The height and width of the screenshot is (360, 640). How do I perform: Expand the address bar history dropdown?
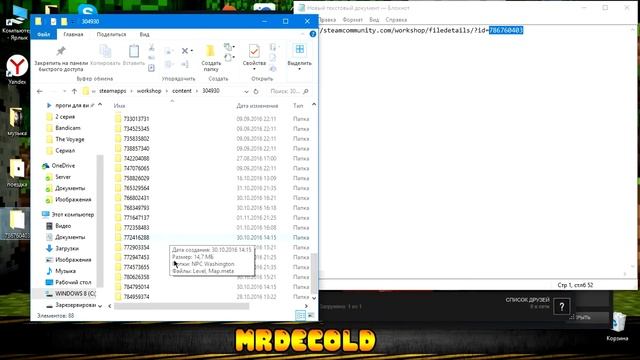click(x=246, y=91)
